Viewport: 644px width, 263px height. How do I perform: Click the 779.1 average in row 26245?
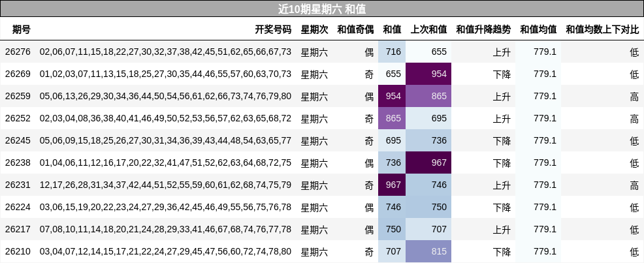pyautogui.click(x=545, y=141)
